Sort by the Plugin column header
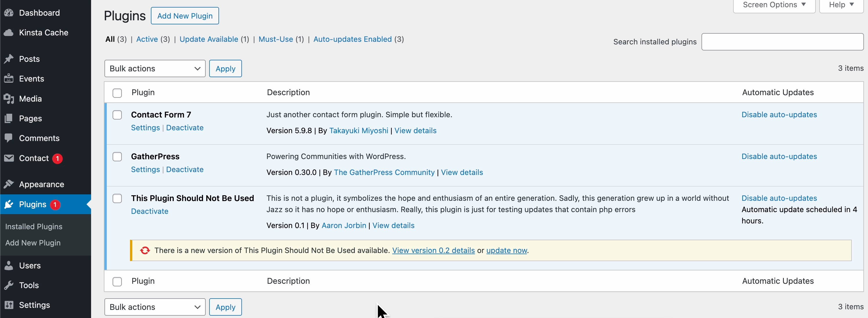 tap(143, 92)
